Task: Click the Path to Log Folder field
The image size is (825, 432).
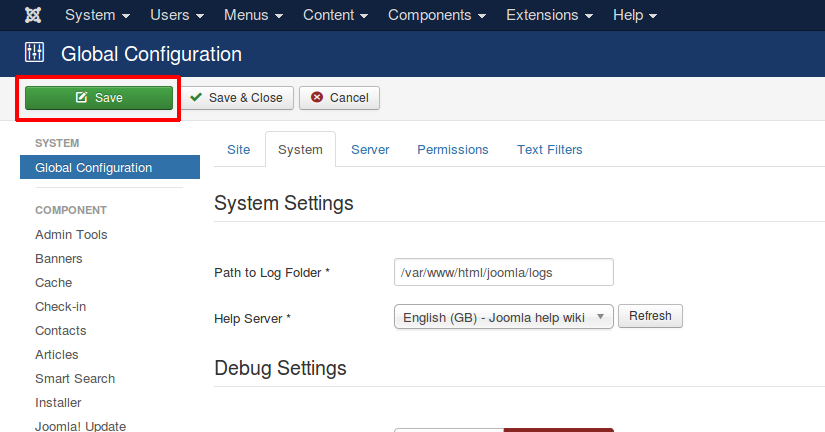Action: click(x=503, y=272)
